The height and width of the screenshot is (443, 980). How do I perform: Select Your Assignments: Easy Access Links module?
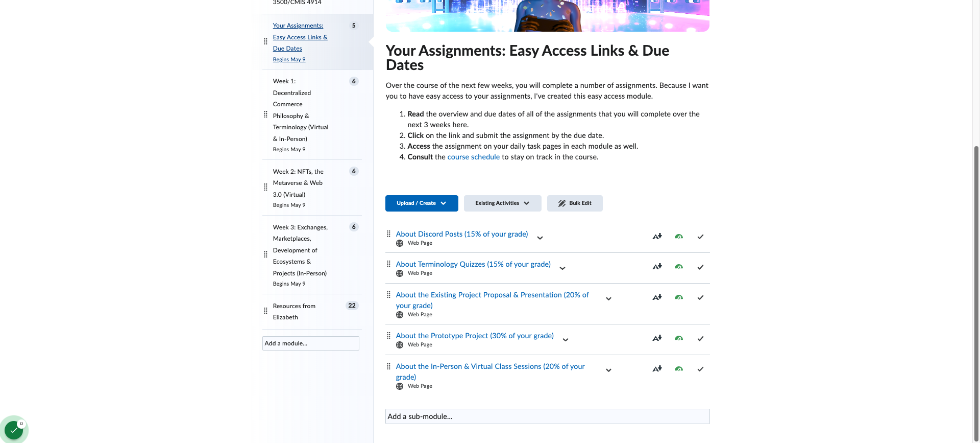[x=300, y=37]
